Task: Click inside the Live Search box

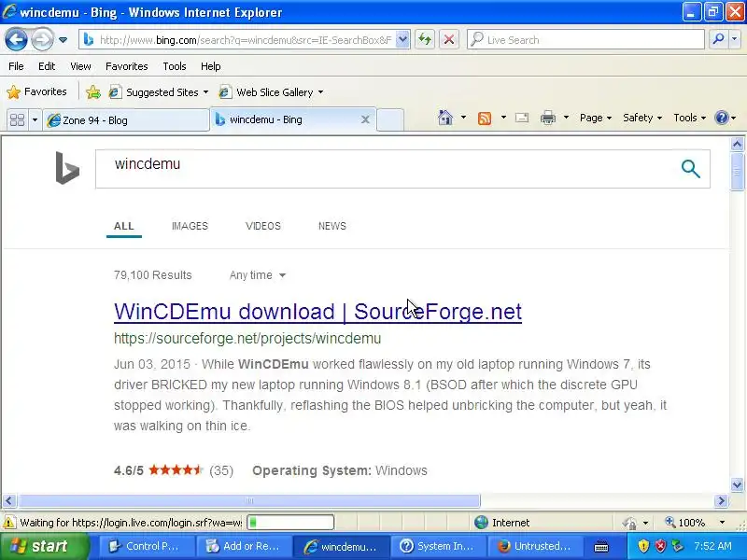Action: [586, 40]
